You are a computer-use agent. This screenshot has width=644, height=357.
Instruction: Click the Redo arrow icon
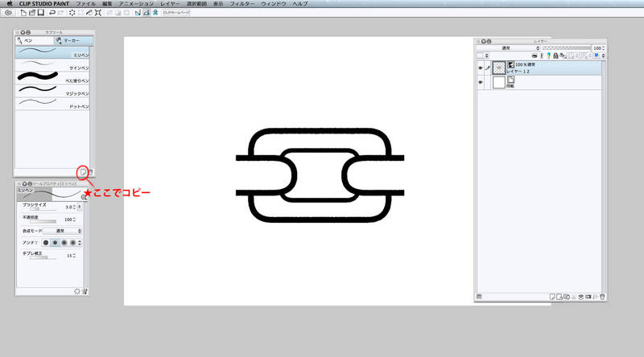coord(61,13)
